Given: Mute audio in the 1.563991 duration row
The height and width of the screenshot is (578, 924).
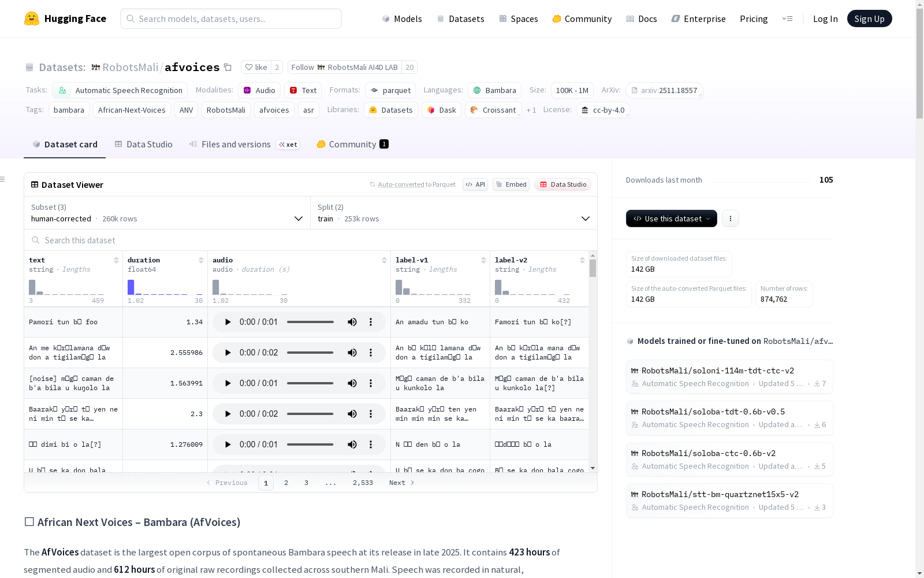Looking at the screenshot, I should [x=352, y=383].
